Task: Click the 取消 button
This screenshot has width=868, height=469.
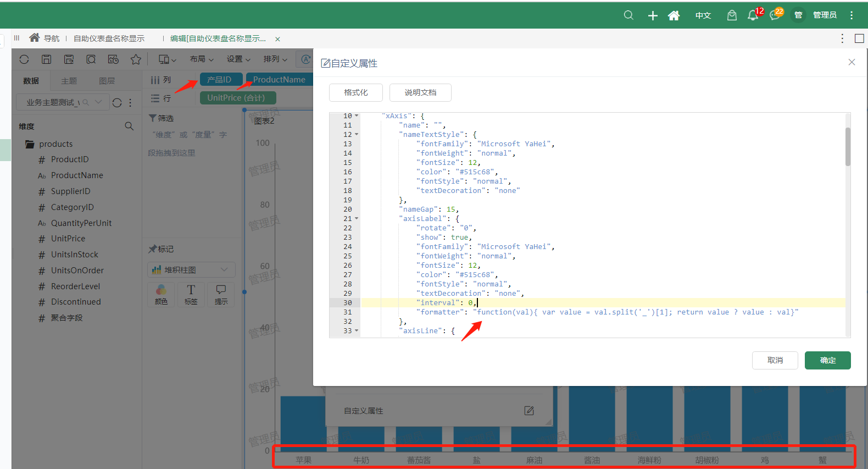Action: [775, 360]
